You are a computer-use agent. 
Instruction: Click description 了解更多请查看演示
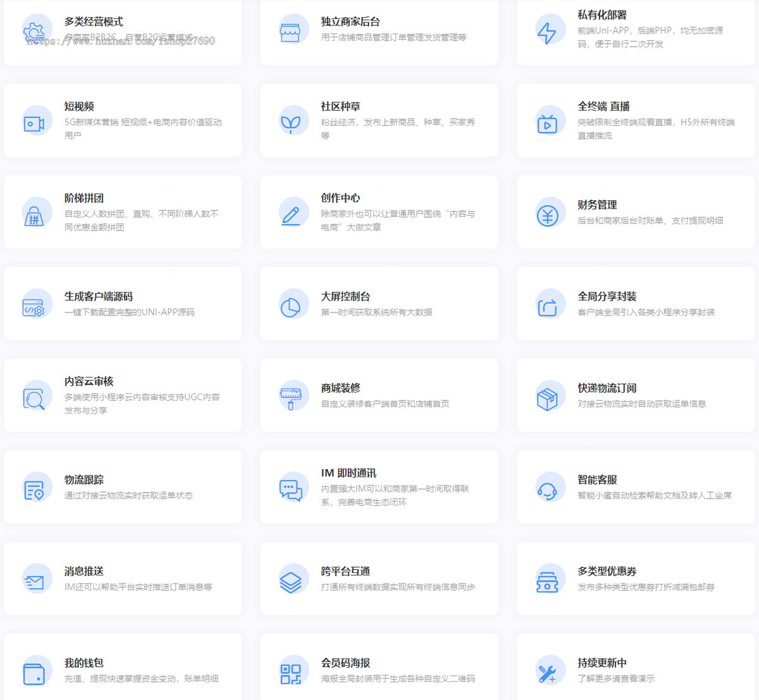tap(616, 679)
